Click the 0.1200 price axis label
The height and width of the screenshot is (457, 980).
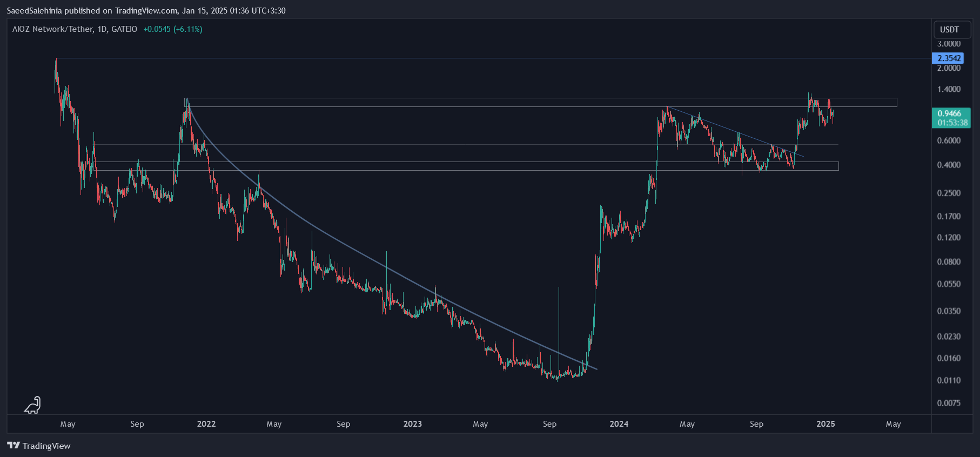[x=949, y=237]
